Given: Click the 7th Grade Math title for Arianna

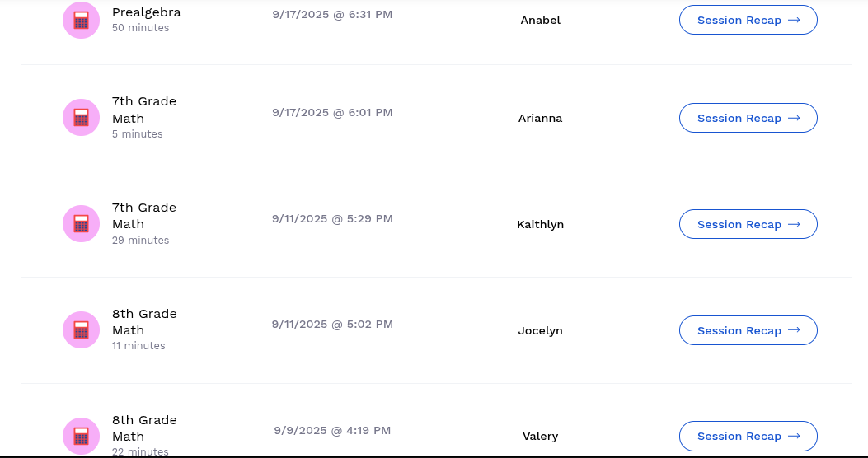Looking at the screenshot, I should point(143,110).
